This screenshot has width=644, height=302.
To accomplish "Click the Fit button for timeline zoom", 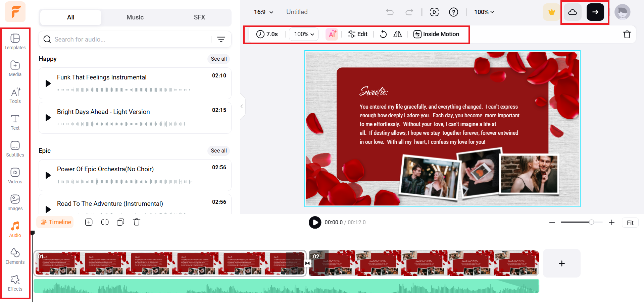I will coord(630,222).
